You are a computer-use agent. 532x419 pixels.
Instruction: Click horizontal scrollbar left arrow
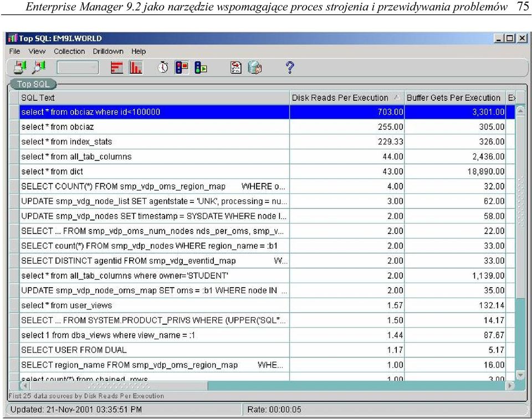(x=24, y=385)
